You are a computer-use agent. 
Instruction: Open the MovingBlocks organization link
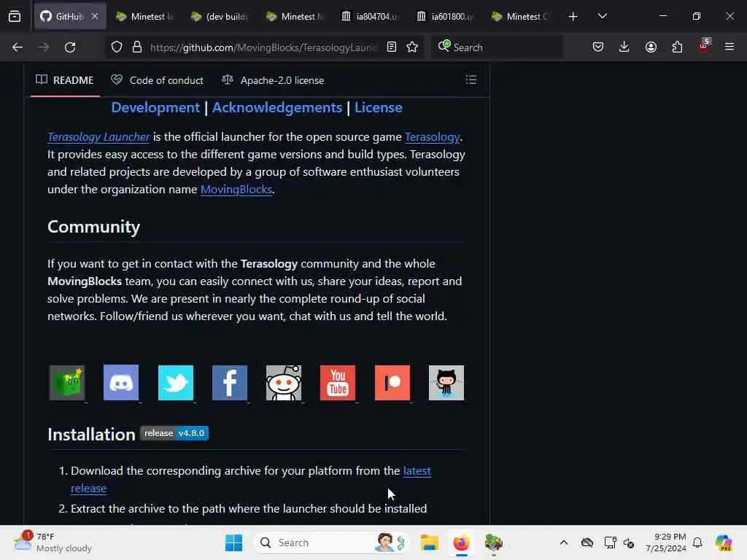(236, 190)
